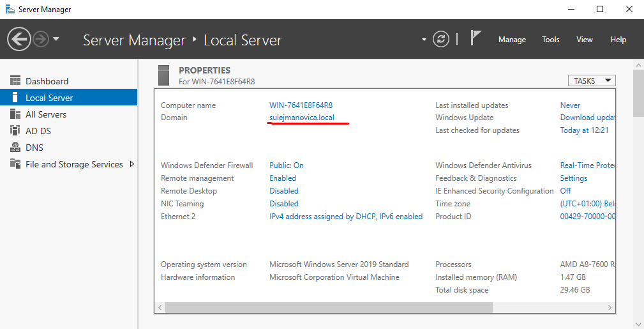Screen dimensions: 644x329
Task: Click Microsoft Windows Server 2019 Standard text
Action: [x=339, y=264]
